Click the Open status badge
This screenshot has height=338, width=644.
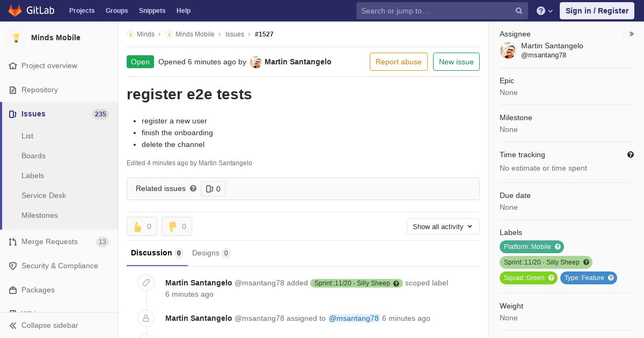coord(140,62)
